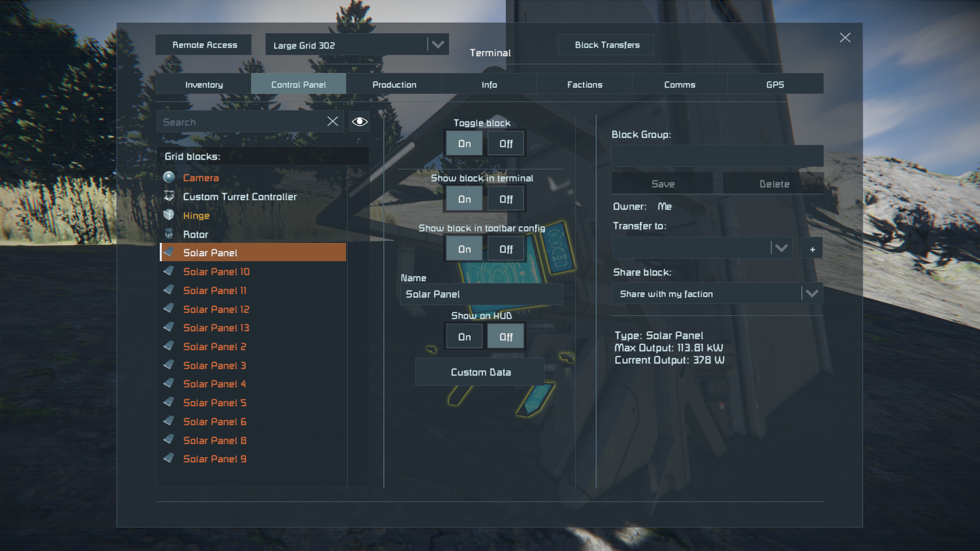The image size is (980, 551).
Task: Focus the block Name input field
Action: click(x=481, y=294)
